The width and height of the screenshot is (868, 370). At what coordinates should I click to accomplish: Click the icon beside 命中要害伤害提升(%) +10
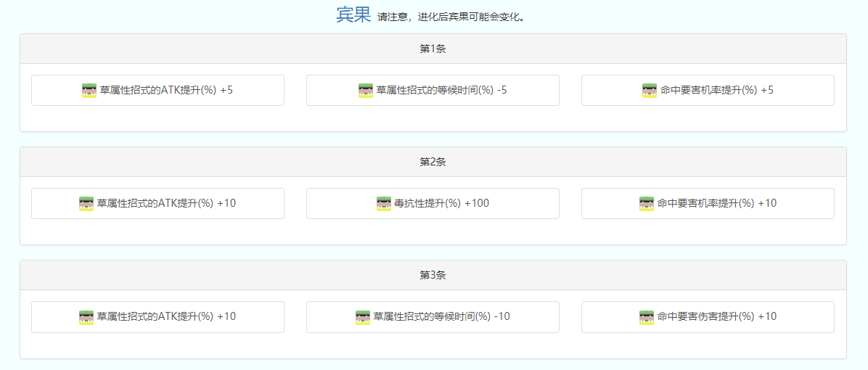647,317
